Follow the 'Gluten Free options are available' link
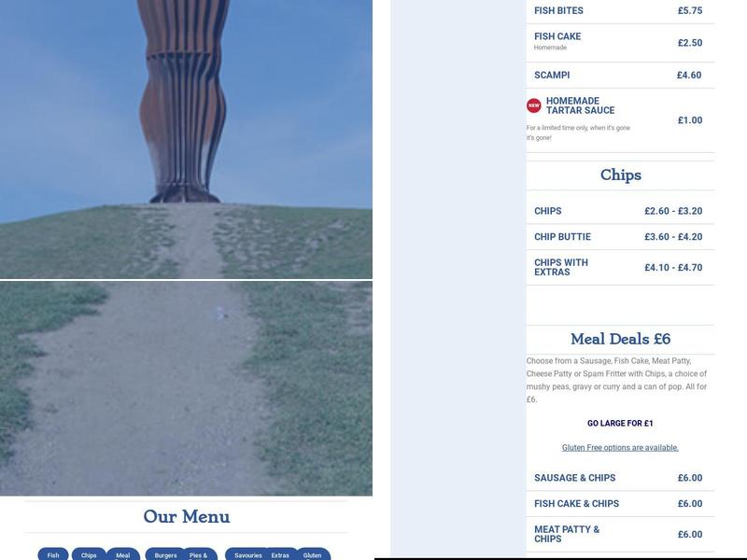The height and width of the screenshot is (560, 747). 620,448
